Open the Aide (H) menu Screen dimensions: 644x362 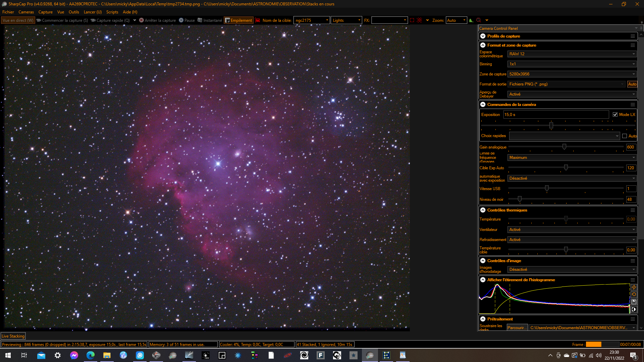pyautogui.click(x=130, y=12)
